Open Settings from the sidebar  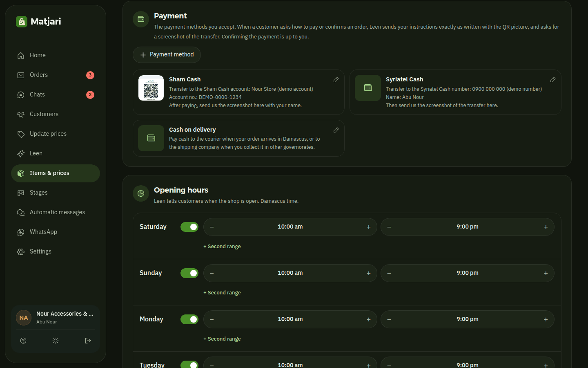[56, 251]
